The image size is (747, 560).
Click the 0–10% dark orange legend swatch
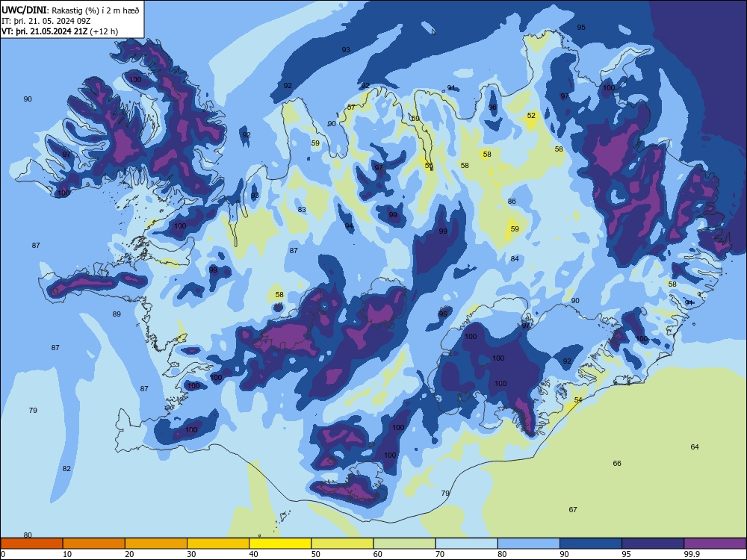coord(31,544)
